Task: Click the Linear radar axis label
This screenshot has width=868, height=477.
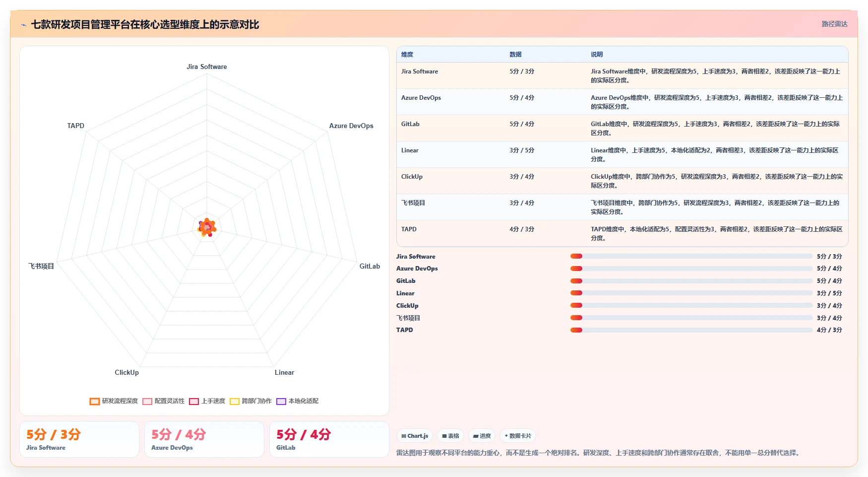Action: [x=284, y=372]
